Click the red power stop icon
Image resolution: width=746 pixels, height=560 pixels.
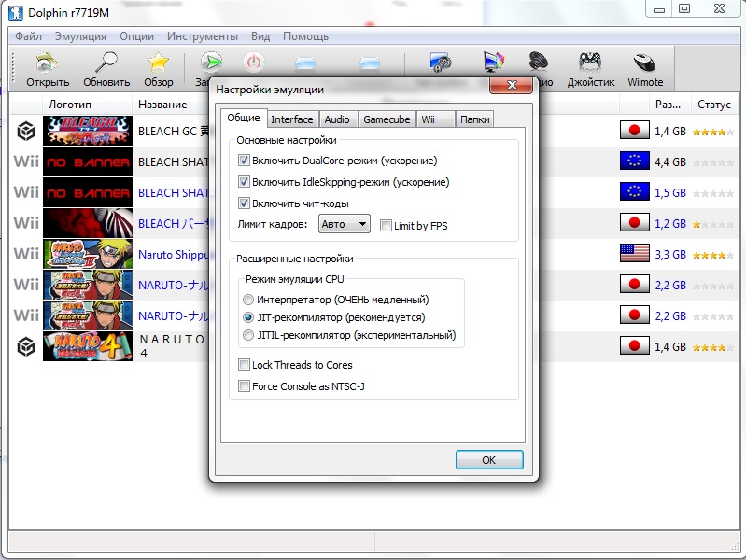pyautogui.click(x=254, y=63)
